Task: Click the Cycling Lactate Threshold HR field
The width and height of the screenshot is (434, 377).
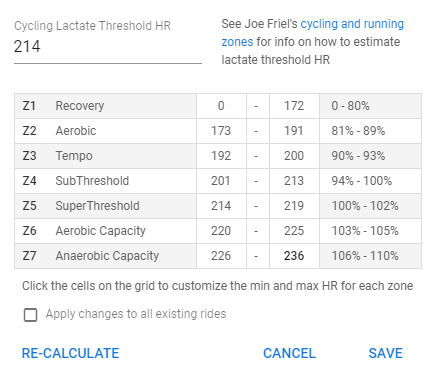Action: [108, 47]
